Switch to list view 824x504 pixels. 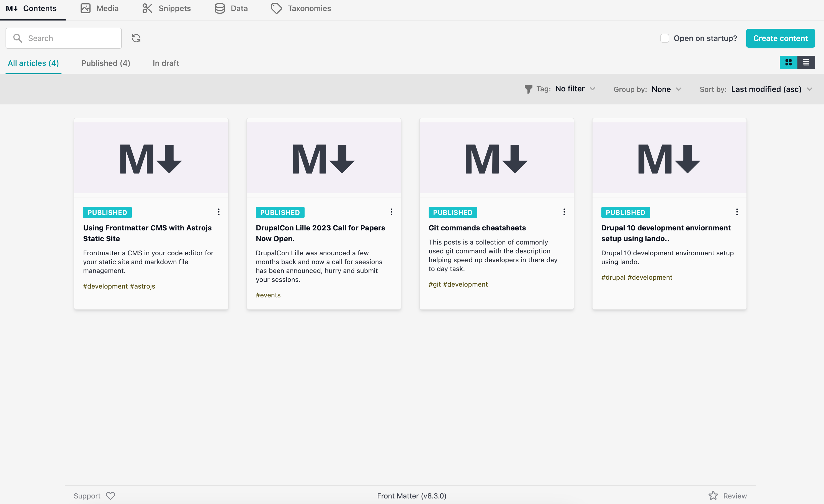click(806, 62)
